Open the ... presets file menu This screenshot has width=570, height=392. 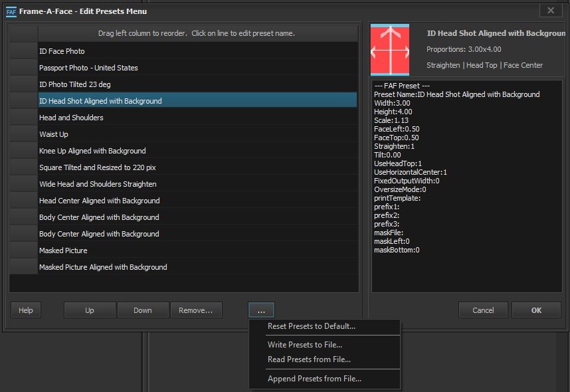pos(260,309)
